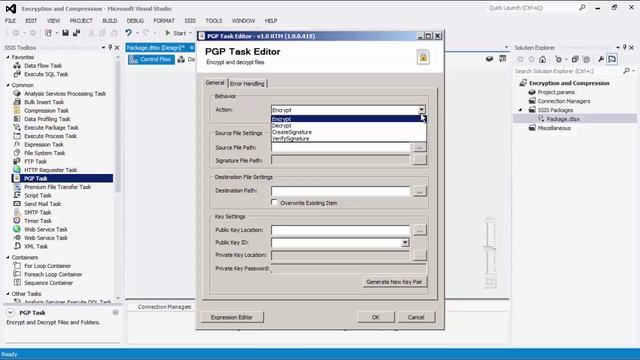
Task: Click the Quick Launch search box
Action: (533, 8)
